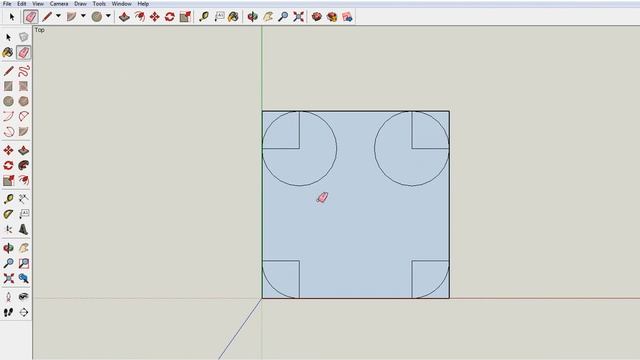
Task: Open the Extension Warehouse
Action: (x=332, y=17)
